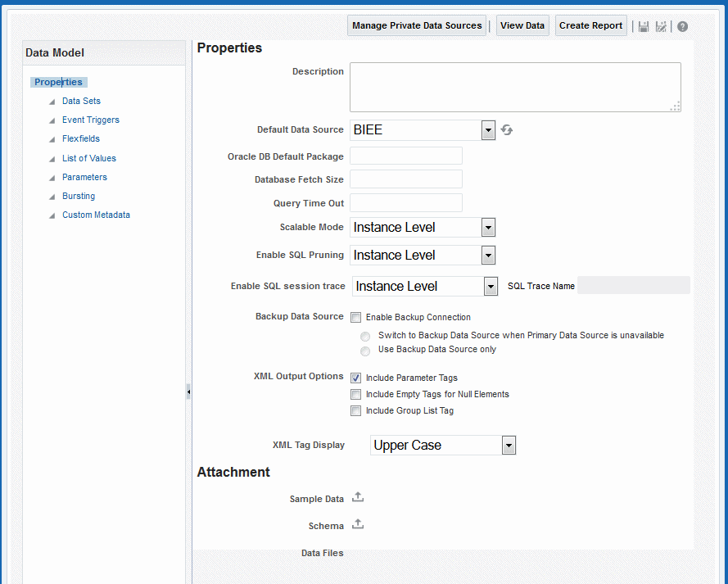
Task: Open the Scalable Mode dropdown
Action: [488, 227]
